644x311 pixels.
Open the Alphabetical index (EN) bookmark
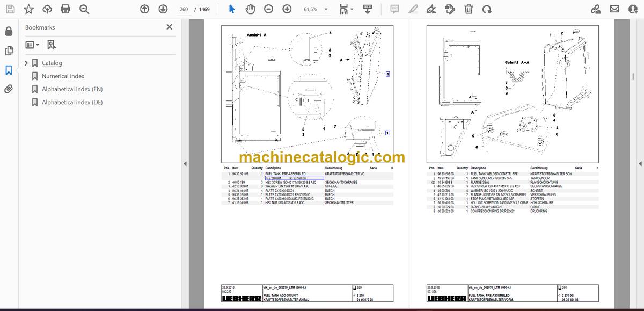point(72,89)
